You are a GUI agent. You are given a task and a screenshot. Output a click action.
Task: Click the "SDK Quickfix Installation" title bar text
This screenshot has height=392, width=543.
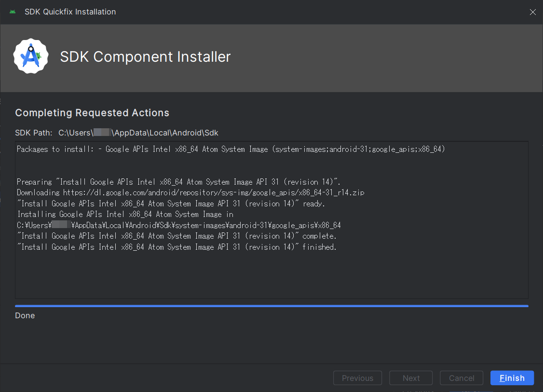(70, 12)
